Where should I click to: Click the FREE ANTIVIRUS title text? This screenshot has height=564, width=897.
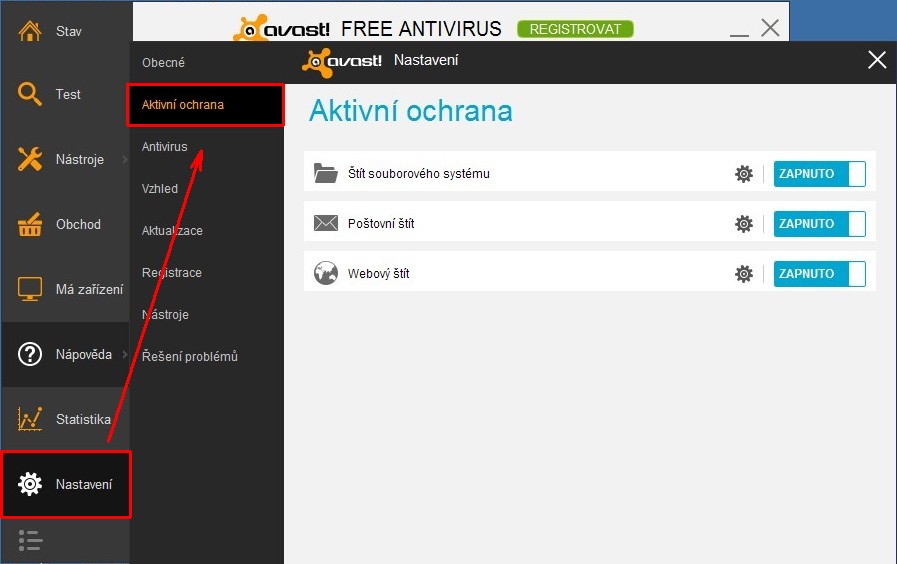[421, 29]
